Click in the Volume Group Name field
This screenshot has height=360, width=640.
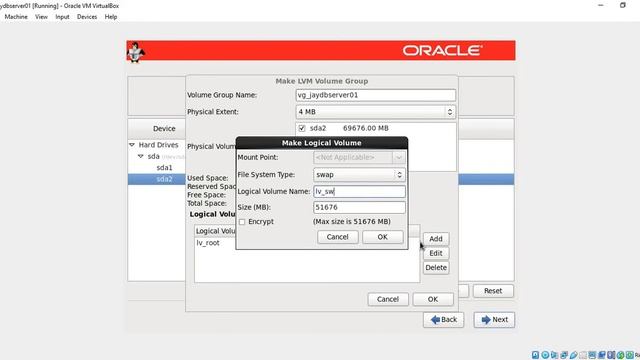click(376, 95)
